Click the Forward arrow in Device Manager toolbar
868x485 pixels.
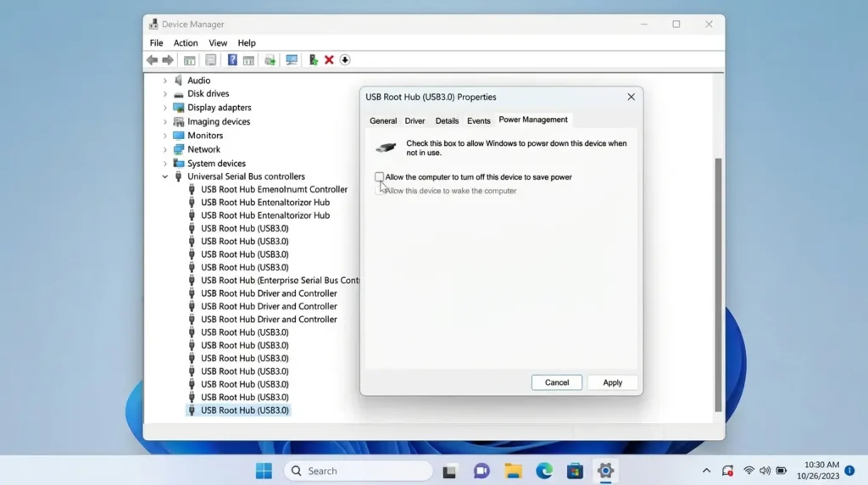coord(168,60)
